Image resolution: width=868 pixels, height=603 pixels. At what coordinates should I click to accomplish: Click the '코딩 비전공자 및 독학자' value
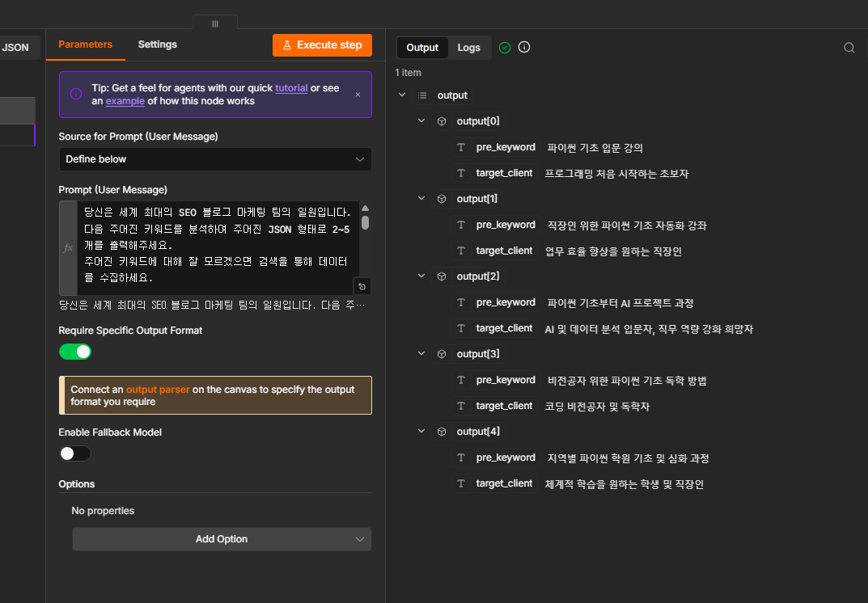click(597, 406)
